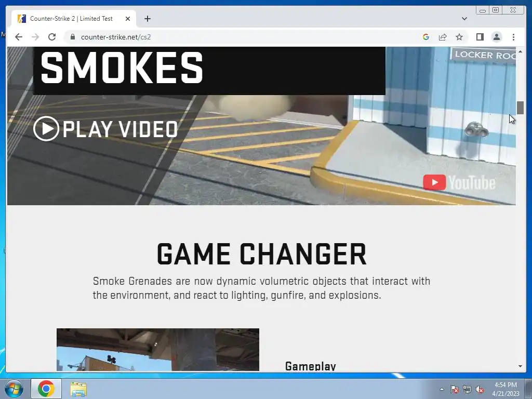
Task: Open the YouTube logo link
Action: 459,182
